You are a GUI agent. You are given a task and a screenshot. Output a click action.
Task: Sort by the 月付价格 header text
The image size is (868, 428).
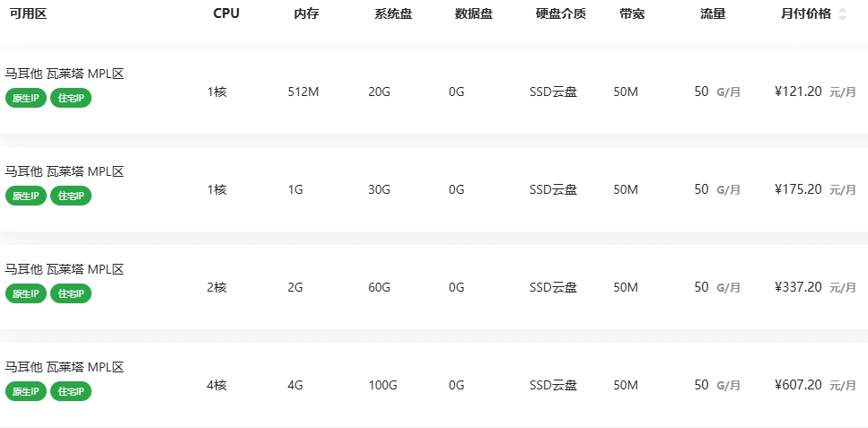coord(806,13)
